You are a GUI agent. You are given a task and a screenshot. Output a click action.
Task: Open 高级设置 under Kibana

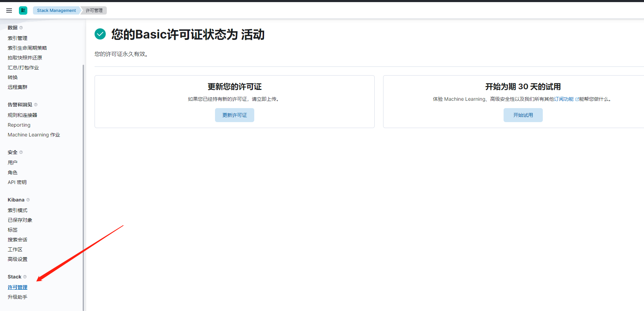click(18, 259)
